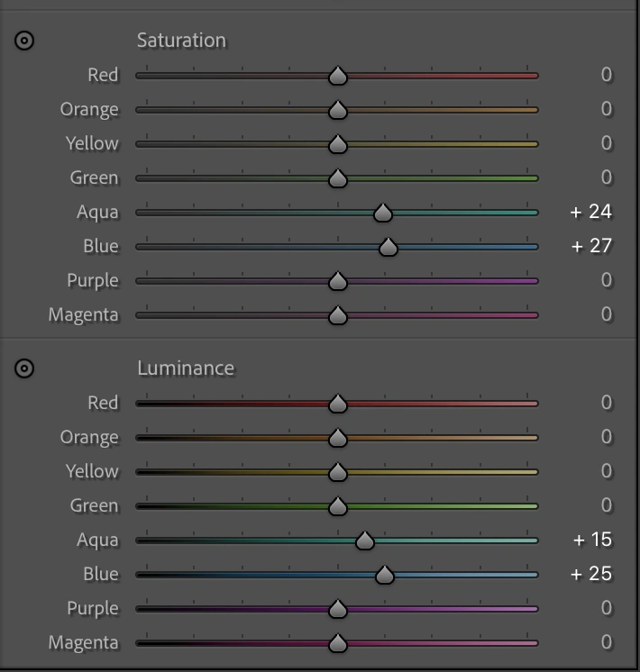640x672 pixels.
Task: Click the Luminance Yellow slider handle
Action: pos(337,472)
